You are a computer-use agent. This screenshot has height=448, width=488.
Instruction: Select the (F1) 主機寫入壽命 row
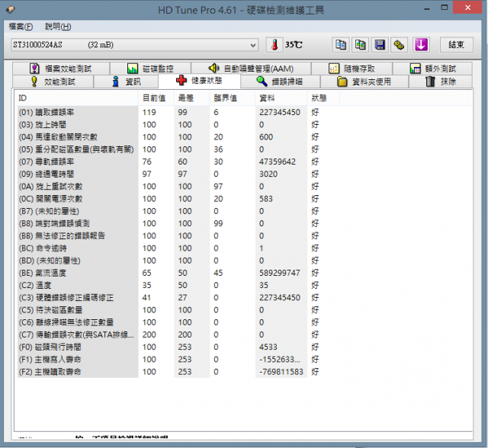coord(178,360)
